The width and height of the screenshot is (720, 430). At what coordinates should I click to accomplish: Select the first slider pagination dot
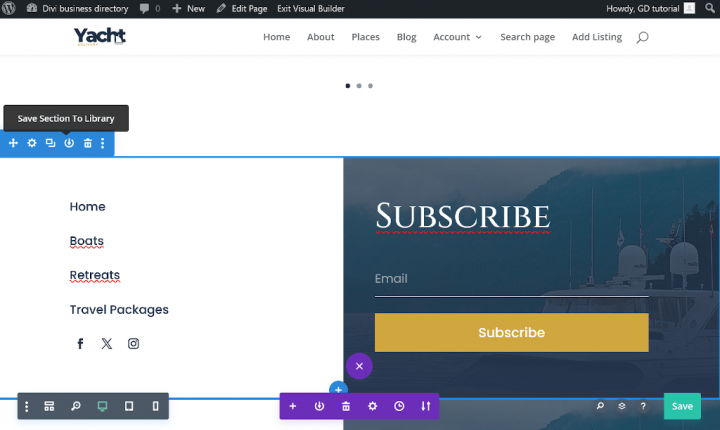point(348,86)
